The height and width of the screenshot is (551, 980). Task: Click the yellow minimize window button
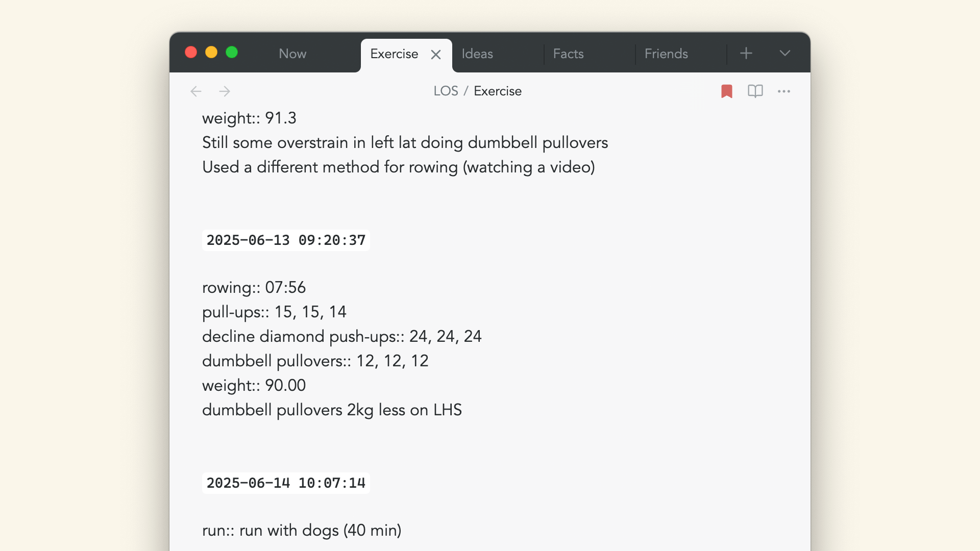point(211,52)
